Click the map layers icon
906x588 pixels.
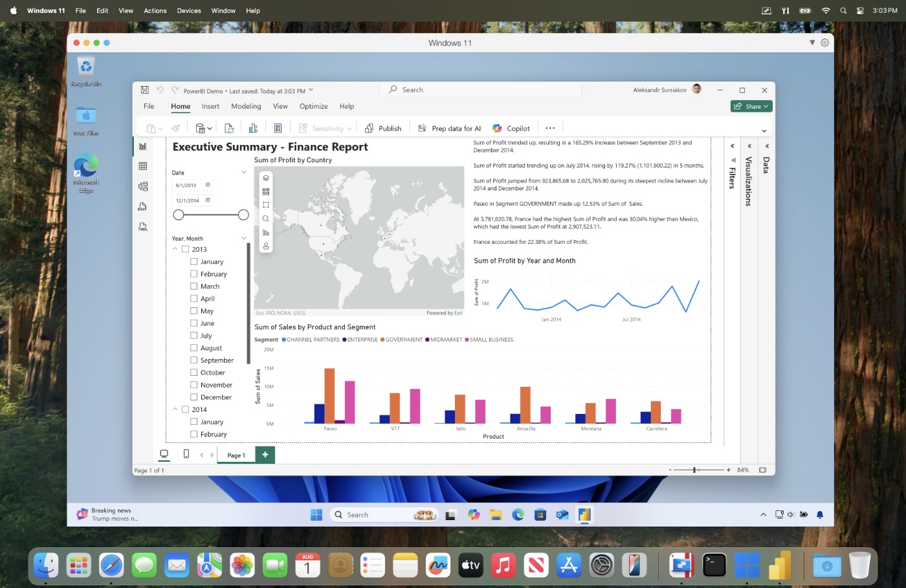click(265, 178)
